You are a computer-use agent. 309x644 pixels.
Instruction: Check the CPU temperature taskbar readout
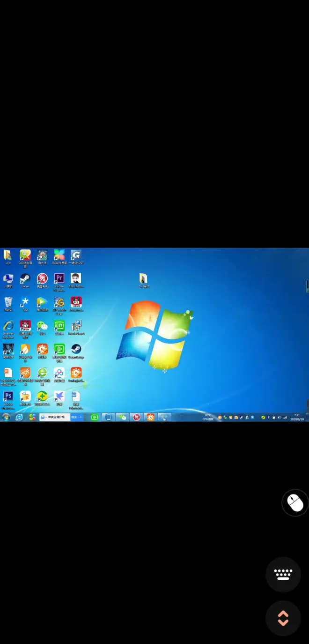208,417
